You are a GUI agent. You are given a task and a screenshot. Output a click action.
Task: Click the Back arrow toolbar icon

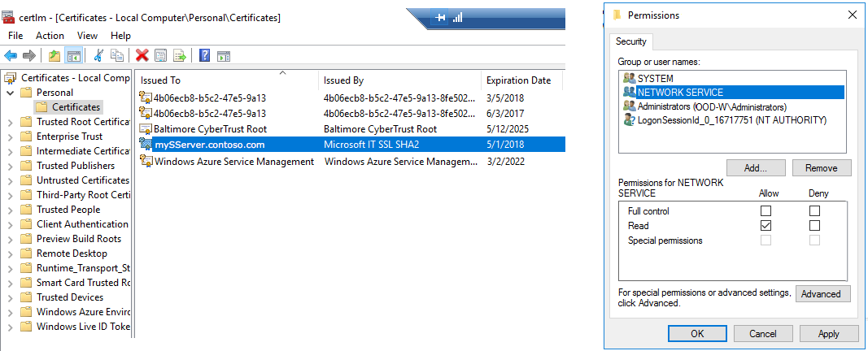coord(11,55)
